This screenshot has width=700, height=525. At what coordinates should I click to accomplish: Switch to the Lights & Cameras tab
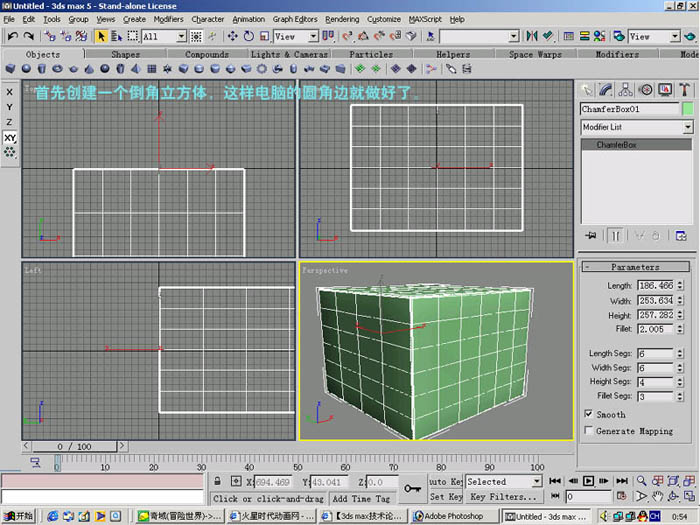(289, 54)
